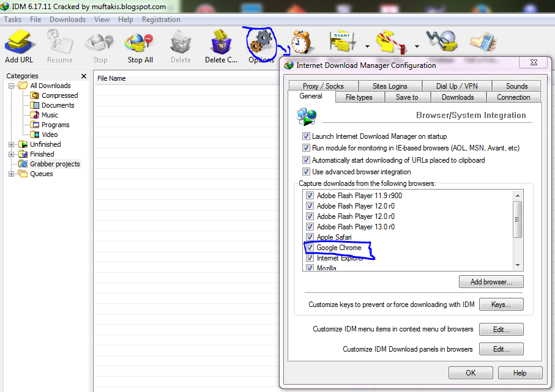Open the Scheduler alarm clock icon
Image resolution: width=555 pixels, height=392 pixels.
click(301, 42)
